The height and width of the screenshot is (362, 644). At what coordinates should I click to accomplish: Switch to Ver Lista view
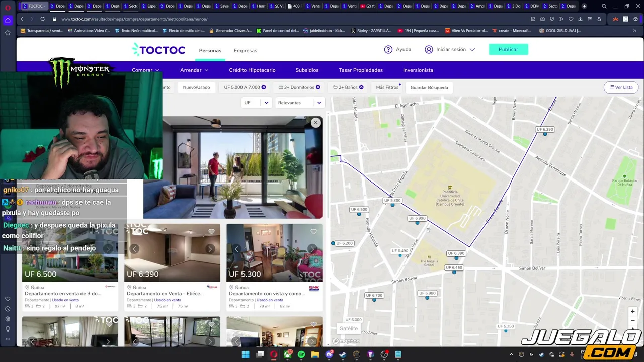tap(621, 87)
